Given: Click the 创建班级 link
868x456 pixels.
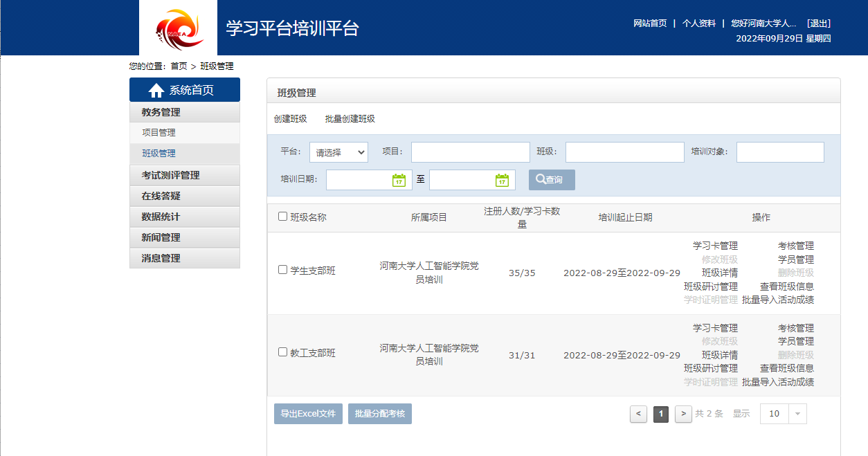Looking at the screenshot, I should coord(290,119).
